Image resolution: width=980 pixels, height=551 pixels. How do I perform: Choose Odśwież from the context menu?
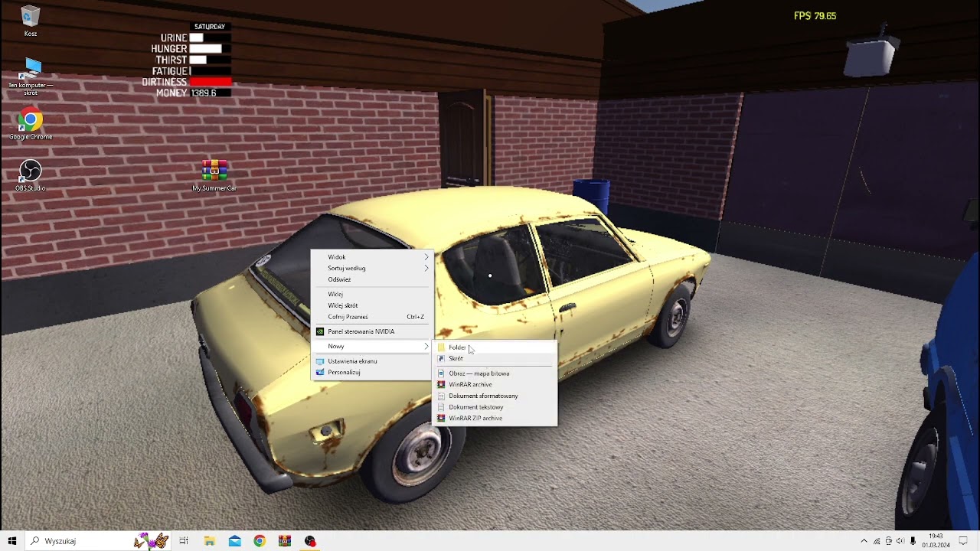coord(372,279)
